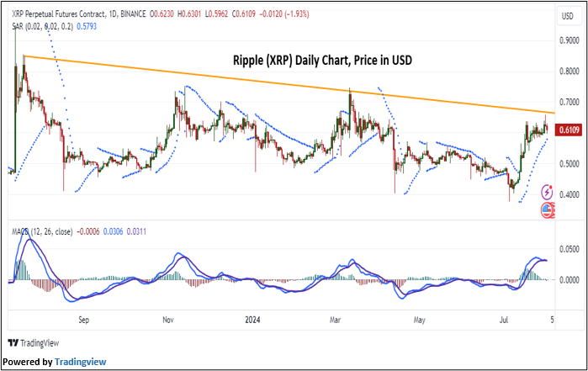This screenshot has width=588, height=371.
Task: Click the XRP Perpetual Futures Contract symbol title
Action: point(59,14)
